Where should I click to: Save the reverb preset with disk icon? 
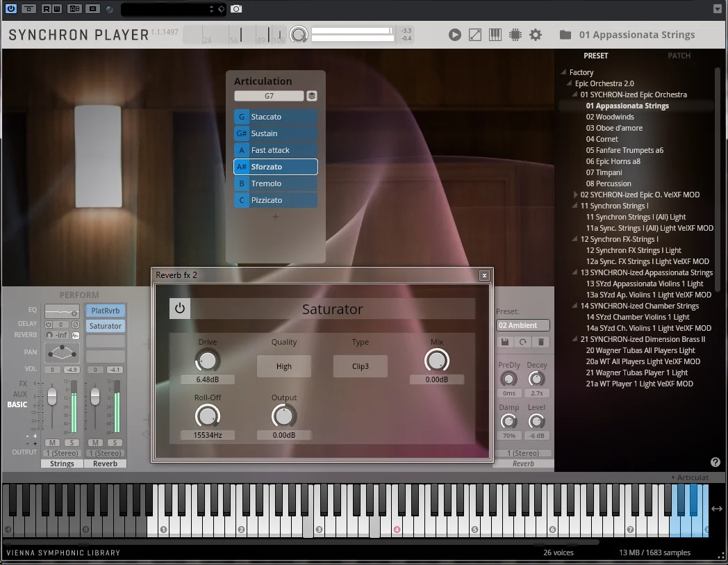(505, 342)
